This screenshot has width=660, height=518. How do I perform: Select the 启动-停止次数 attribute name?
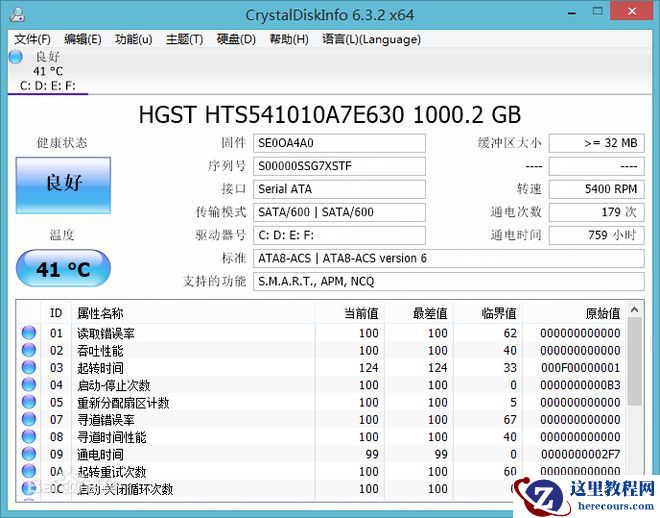point(114,385)
